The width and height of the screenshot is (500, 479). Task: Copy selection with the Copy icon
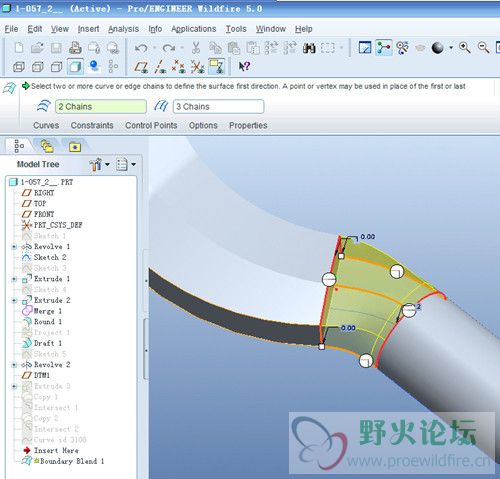point(215,48)
